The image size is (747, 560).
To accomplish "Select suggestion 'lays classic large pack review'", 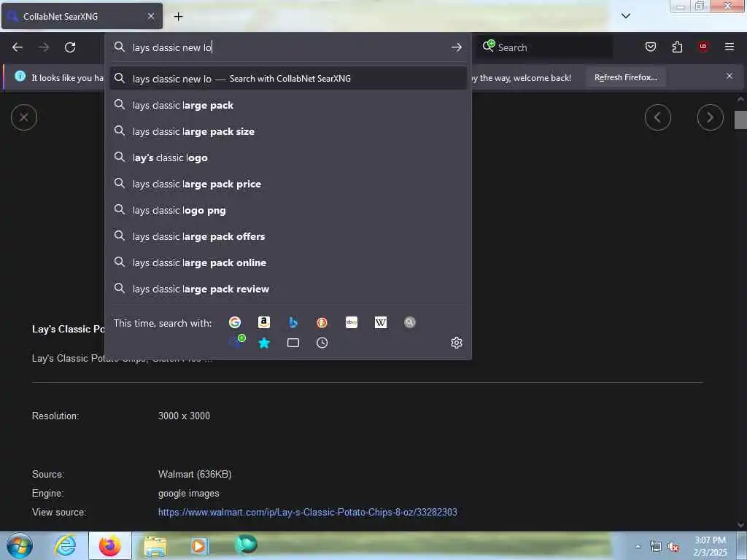I will (x=287, y=289).
